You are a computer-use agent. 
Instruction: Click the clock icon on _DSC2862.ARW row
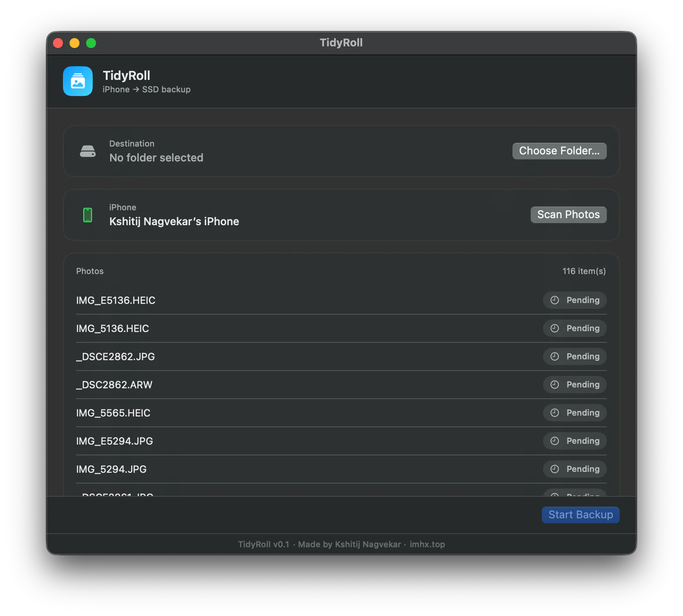click(x=555, y=385)
